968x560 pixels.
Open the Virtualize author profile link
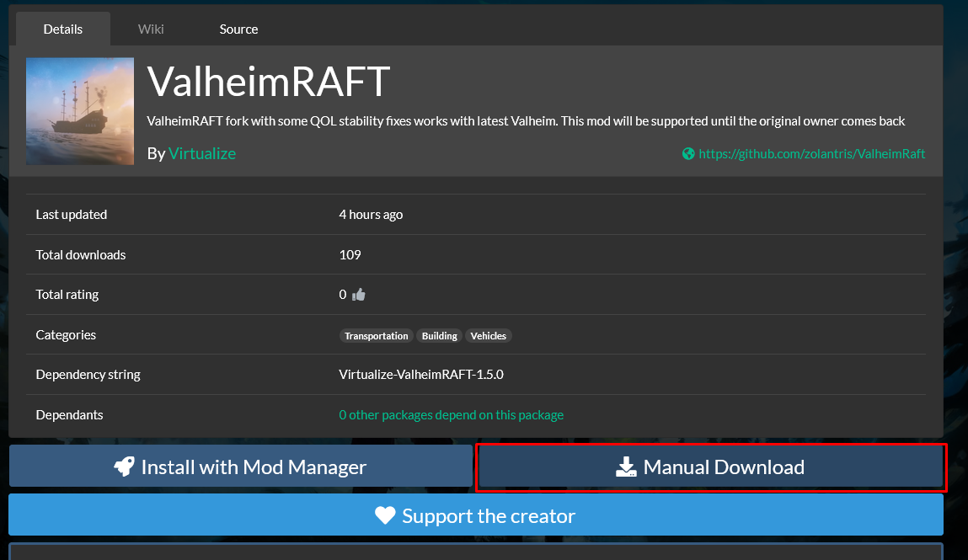(x=202, y=153)
